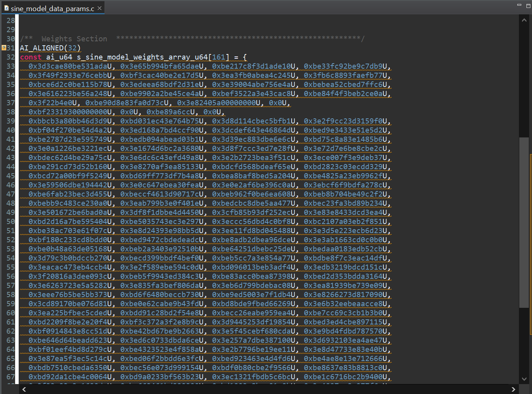This screenshot has height=394, width=532.
Task: Minimize the editor pane
Action: tap(519, 5)
